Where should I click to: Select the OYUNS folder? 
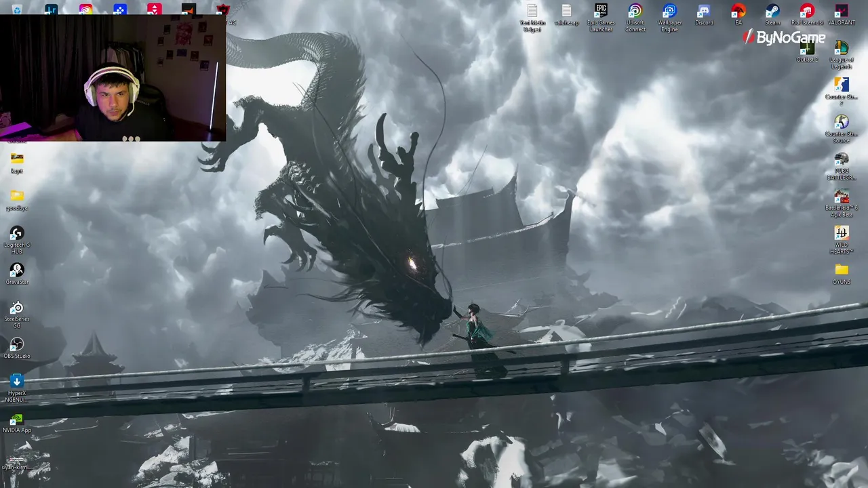842,274
